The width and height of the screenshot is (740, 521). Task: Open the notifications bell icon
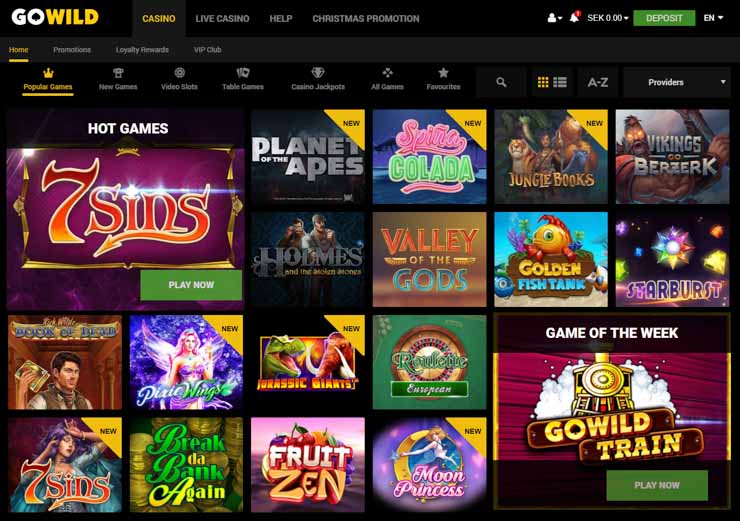pyautogui.click(x=574, y=17)
